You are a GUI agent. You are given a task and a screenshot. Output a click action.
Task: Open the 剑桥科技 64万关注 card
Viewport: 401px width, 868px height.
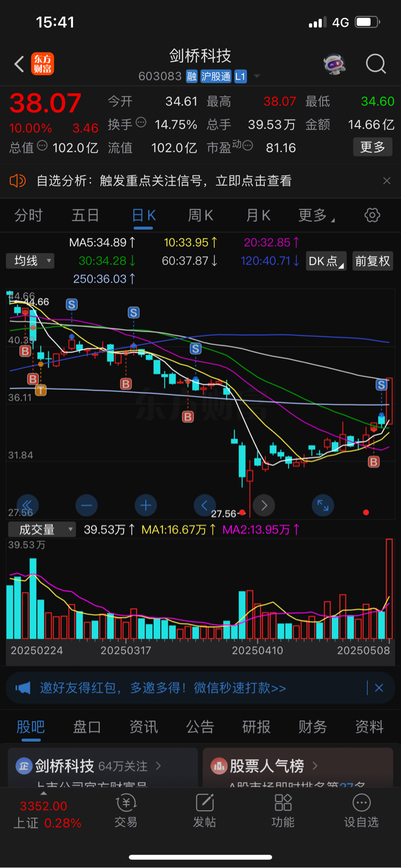(103, 767)
